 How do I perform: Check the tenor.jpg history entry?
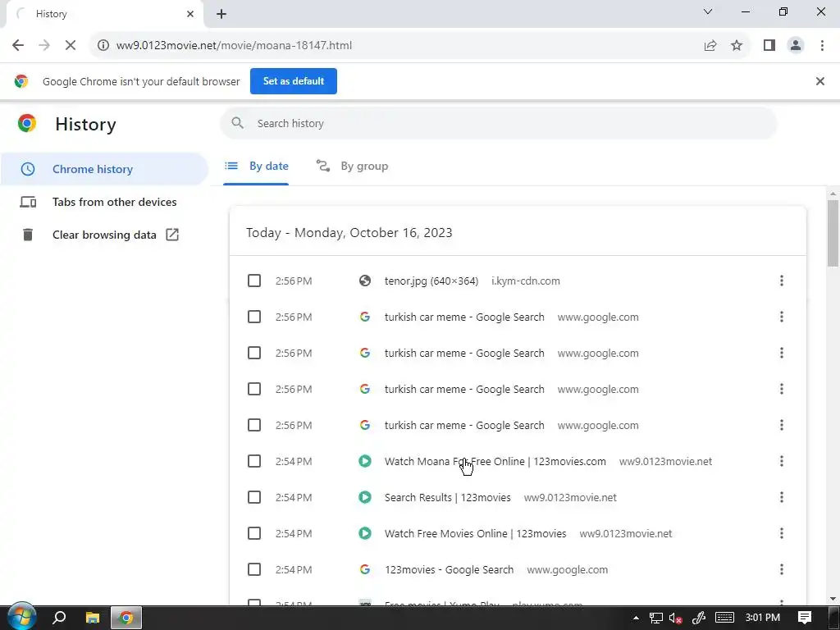click(x=254, y=281)
